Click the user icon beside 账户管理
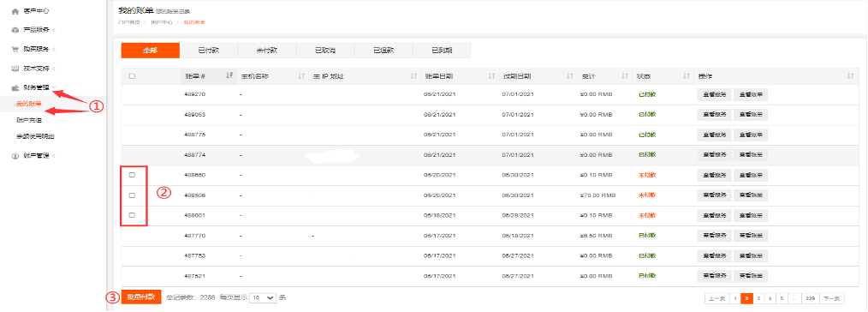 click(x=15, y=156)
